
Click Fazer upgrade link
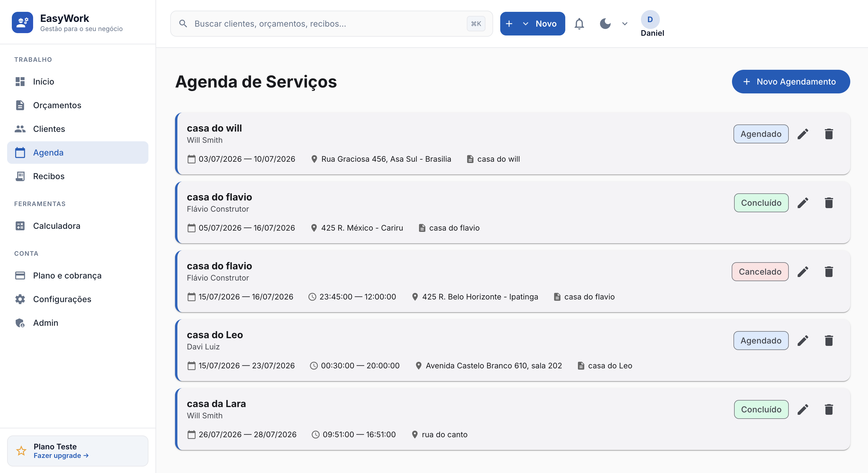pyautogui.click(x=61, y=456)
